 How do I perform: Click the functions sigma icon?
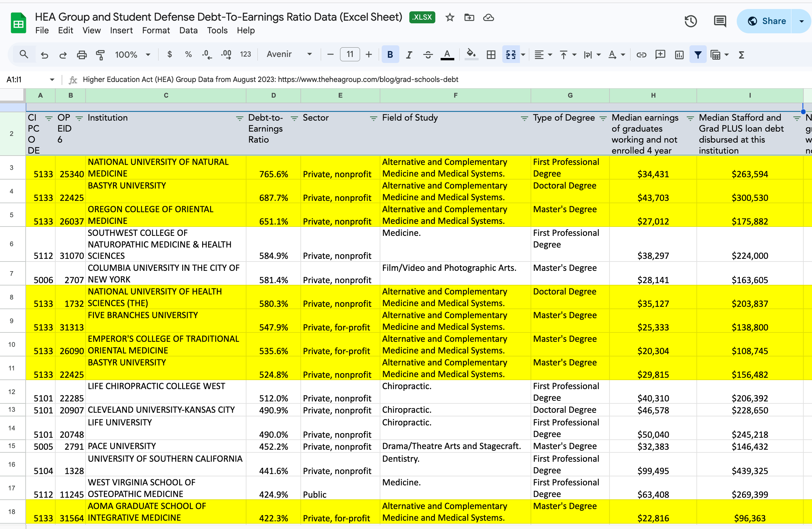point(741,55)
